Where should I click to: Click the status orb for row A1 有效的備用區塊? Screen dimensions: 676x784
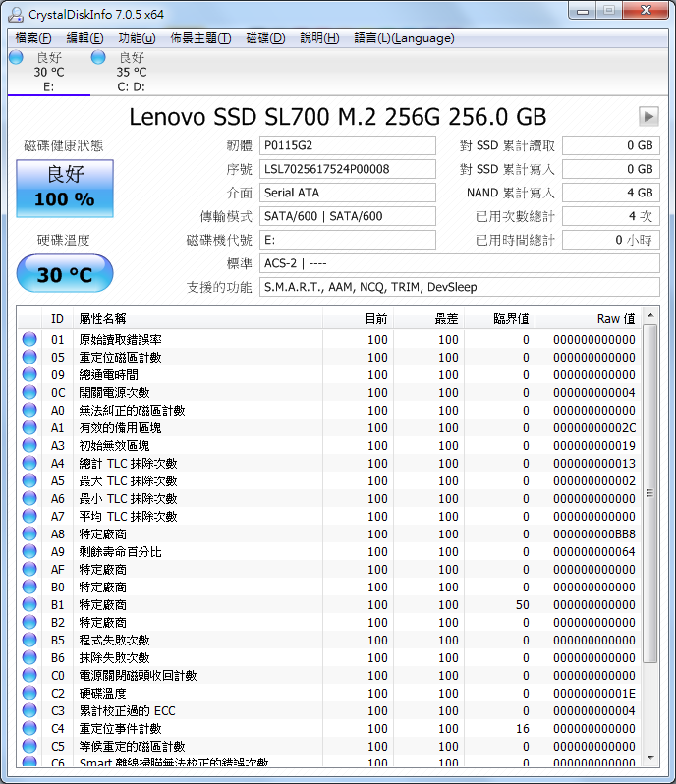point(29,427)
